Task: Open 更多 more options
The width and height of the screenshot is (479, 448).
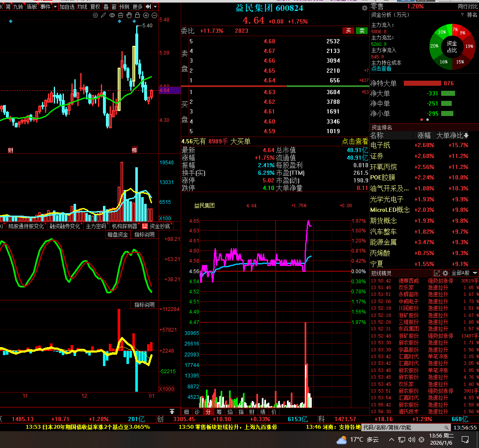Action: tap(137, 7)
